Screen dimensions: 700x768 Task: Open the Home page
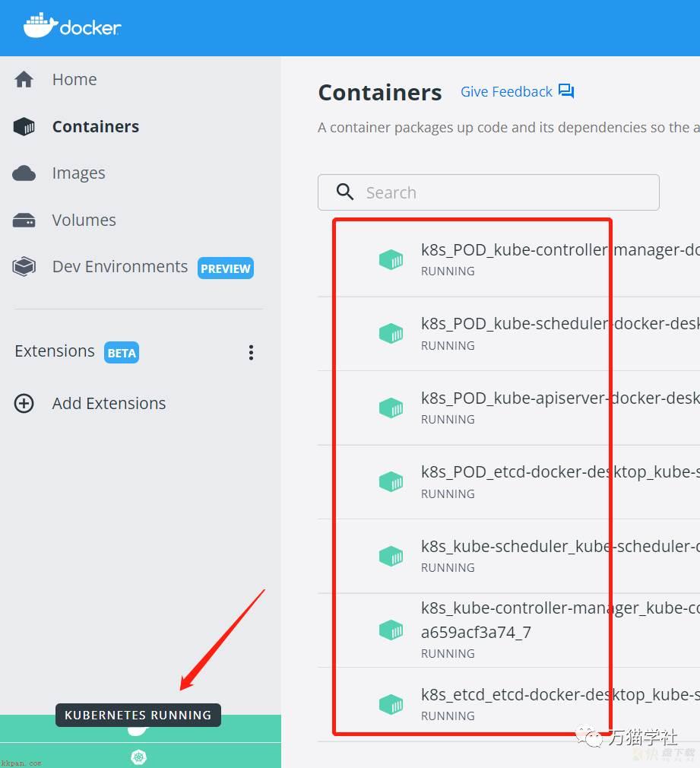[x=74, y=79]
